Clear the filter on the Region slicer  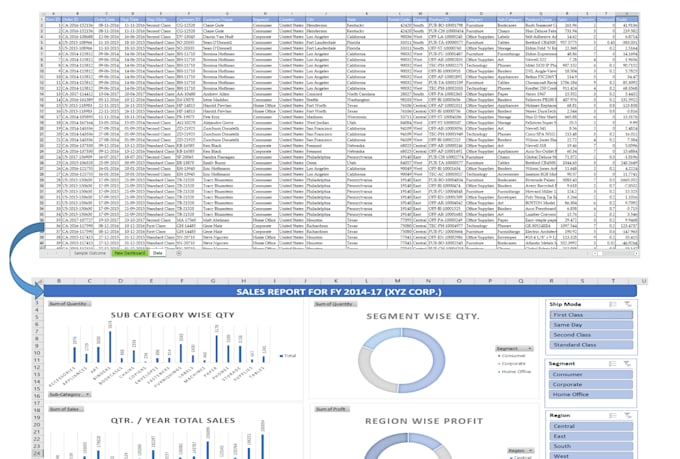628,416
